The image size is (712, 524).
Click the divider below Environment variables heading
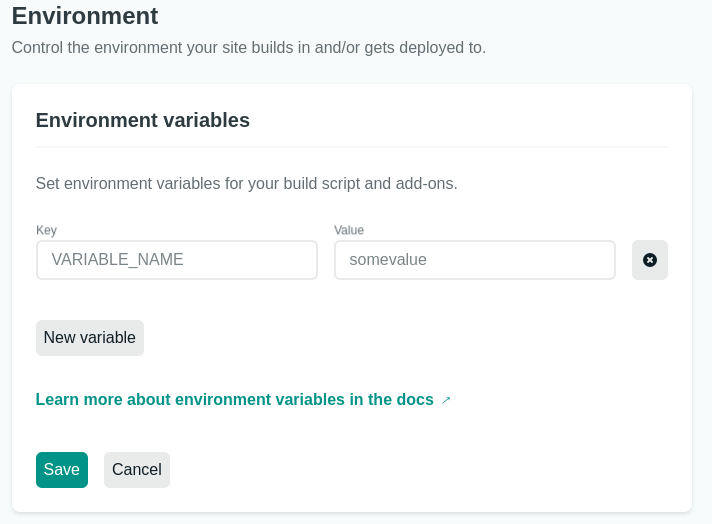point(352,147)
